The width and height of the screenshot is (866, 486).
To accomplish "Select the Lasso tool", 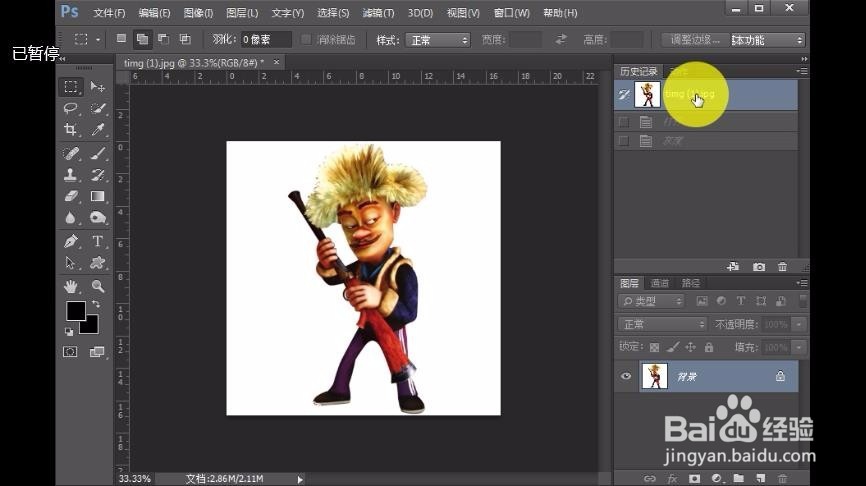I will [71, 108].
